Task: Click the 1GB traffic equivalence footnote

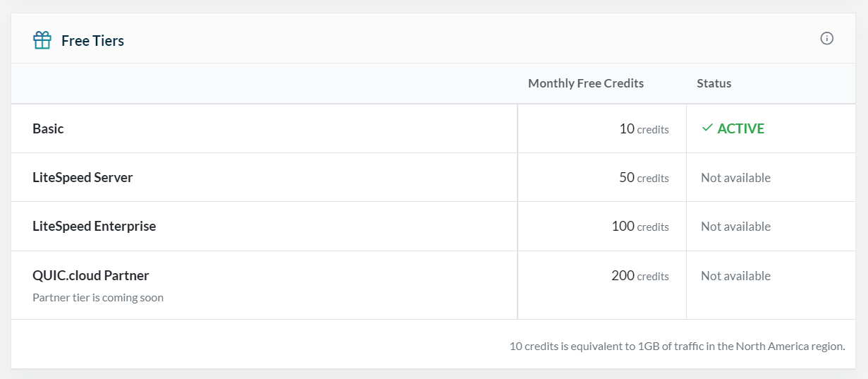Action: point(677,346)
